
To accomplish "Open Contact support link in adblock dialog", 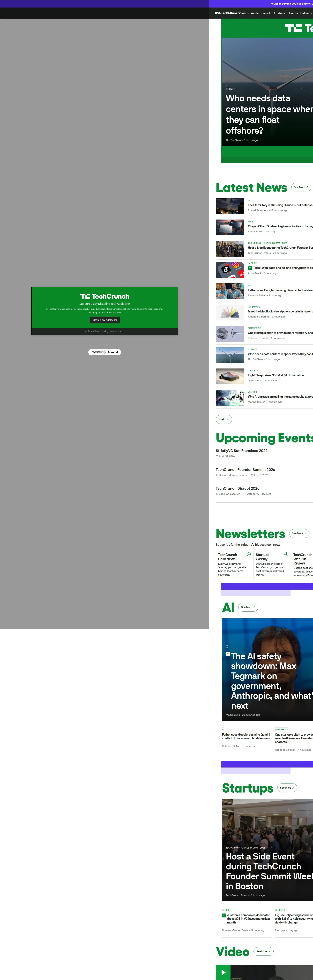I will (117, 331).
